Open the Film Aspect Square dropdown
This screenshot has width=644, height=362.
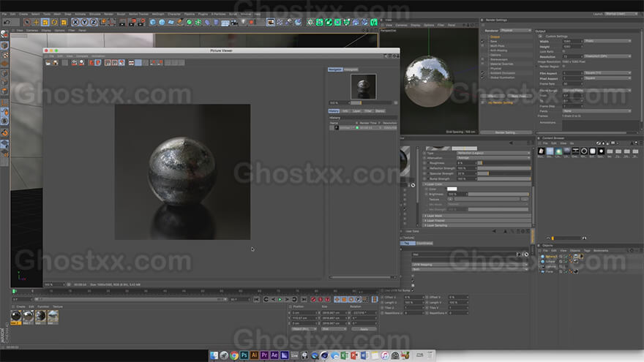pos(607,73)
